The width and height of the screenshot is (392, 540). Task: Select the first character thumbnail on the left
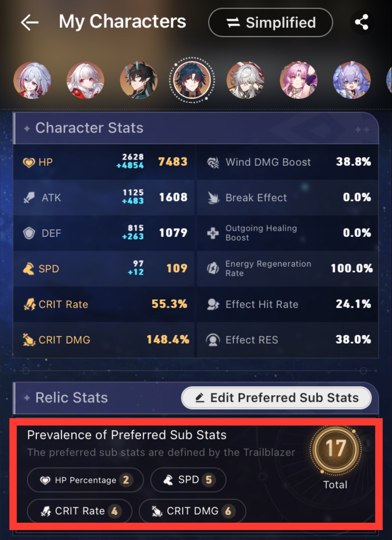click(x=33, y=80)
